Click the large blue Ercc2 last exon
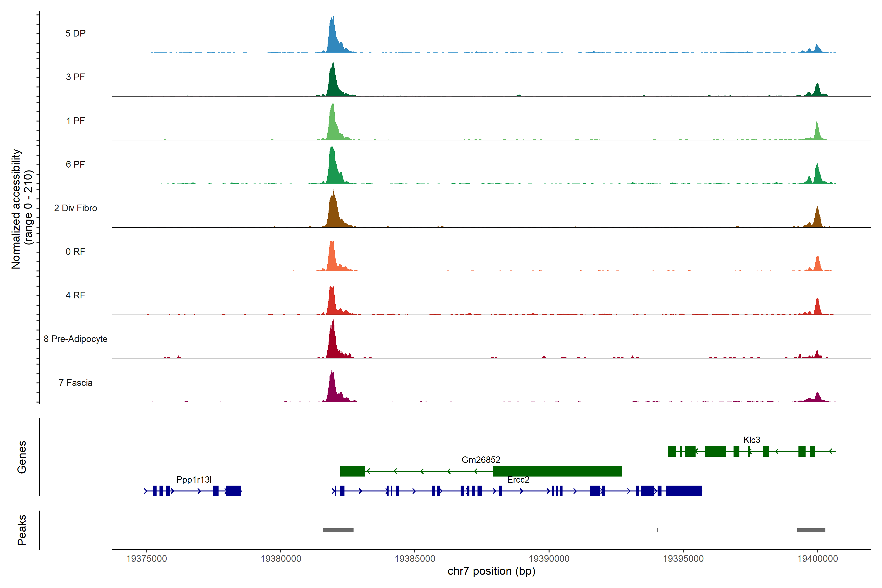Image resolution: width=882 pixels, height=588 pixels. tap(684, 491)
